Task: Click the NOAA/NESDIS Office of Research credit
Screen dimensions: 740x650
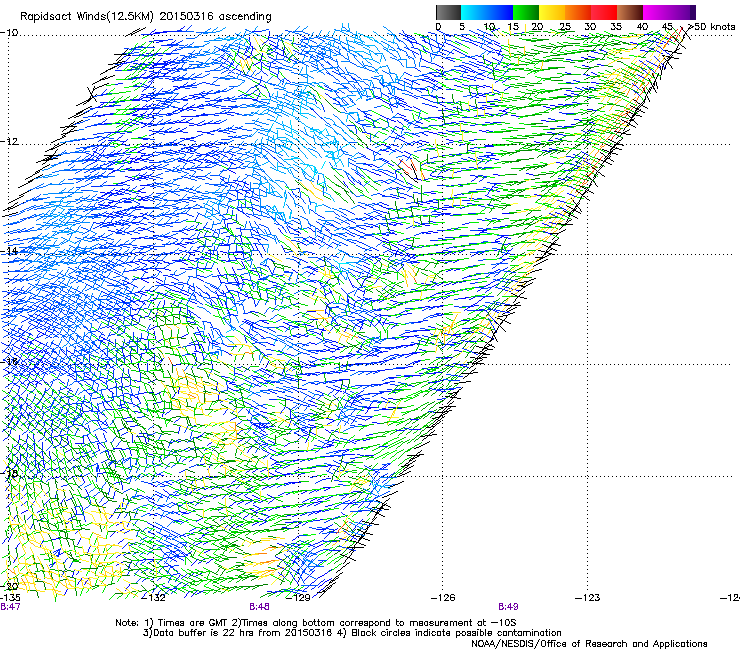Action: pos(589,643)
